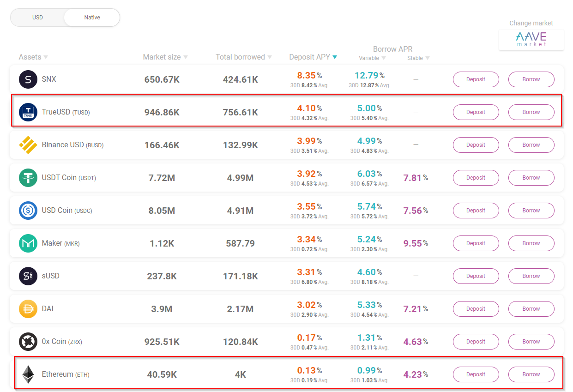Borrow Ethereum (ETH)

click(531, 374)
